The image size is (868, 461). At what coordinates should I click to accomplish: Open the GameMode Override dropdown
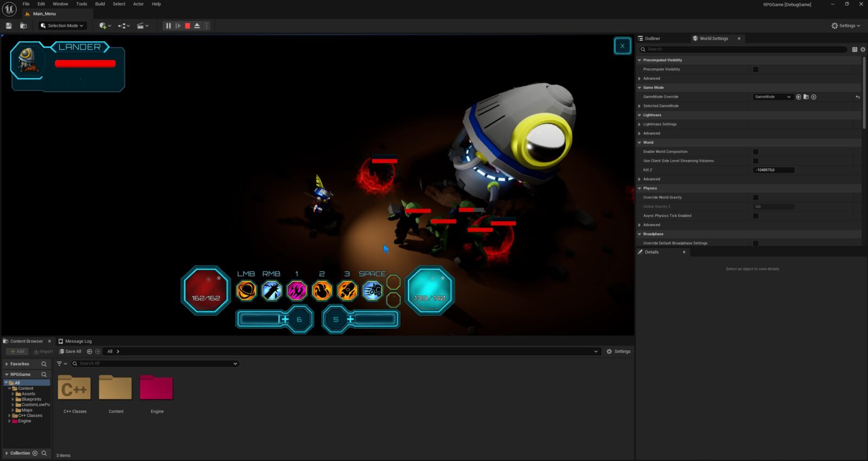(x=773, y=97)
